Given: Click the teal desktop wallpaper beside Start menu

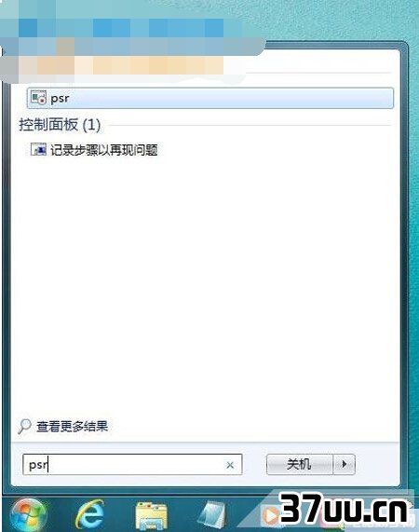Looking at the screenshot, I should point(412,238).
